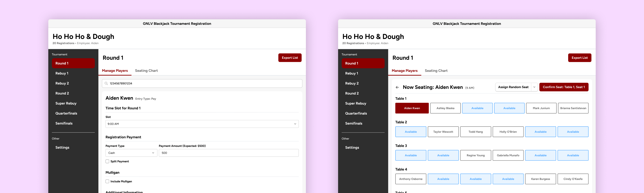Click back arrow next to Now Seating
The height and width of the screenshot is (193, 644).
point(397,87)
